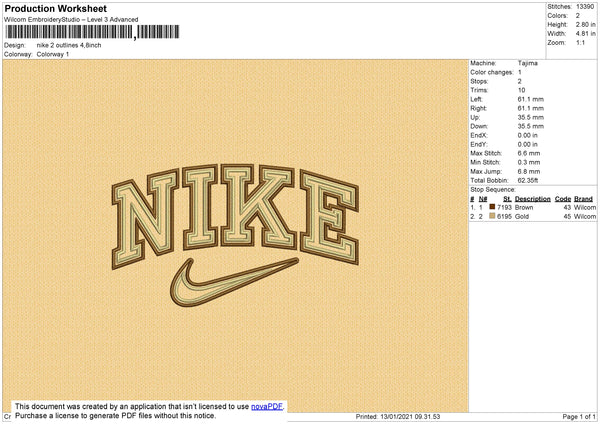
Task: Click the EndY value 0.00 in
Action: (528, 145)
